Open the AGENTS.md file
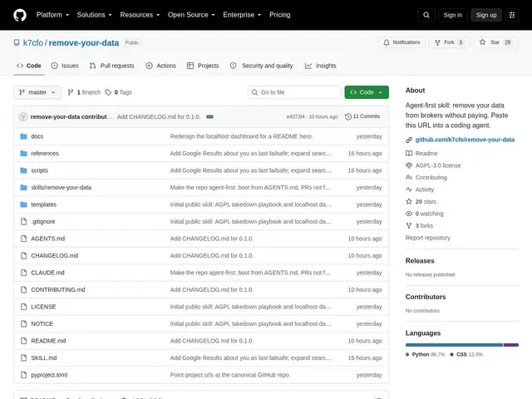The image size is (532, 399). [48, 239]
